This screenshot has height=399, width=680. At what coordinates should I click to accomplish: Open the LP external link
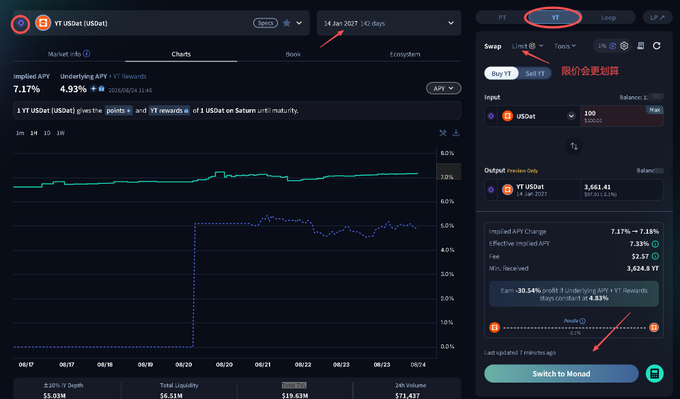(x=657, y=18)
